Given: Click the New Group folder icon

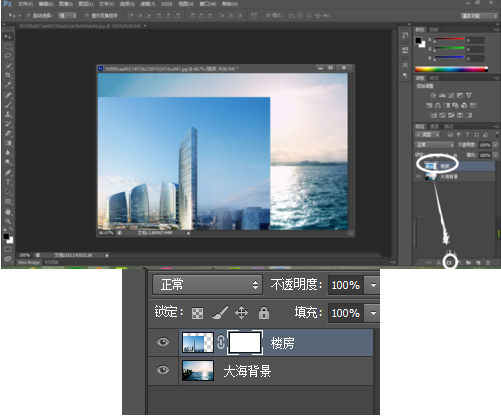Looking at the screenshot, I should pos(469,263).
